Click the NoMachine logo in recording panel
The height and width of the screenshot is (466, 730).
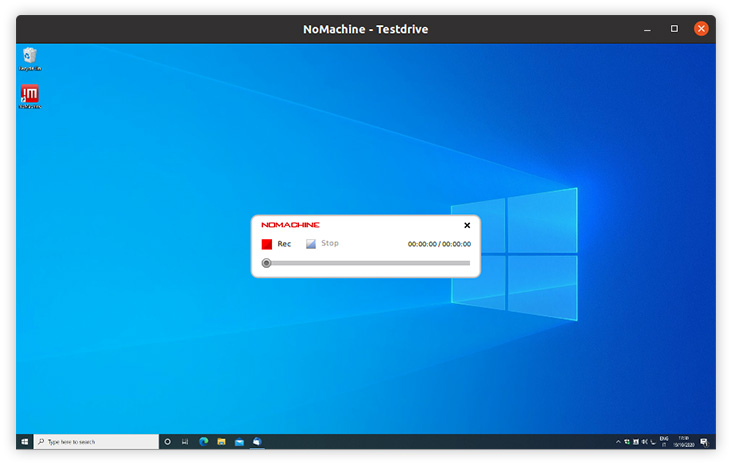pyautogui.click(x=290, y=225)
